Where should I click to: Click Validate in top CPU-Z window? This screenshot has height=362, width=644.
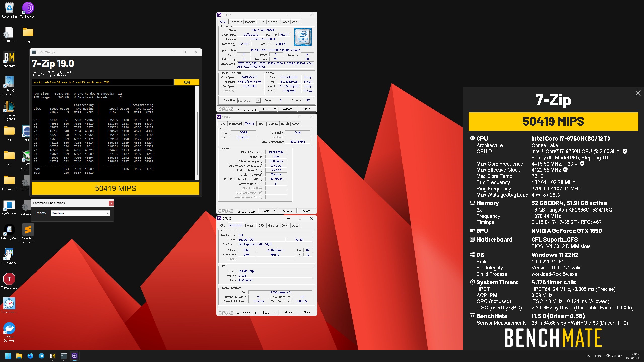(x=287, y=109)
